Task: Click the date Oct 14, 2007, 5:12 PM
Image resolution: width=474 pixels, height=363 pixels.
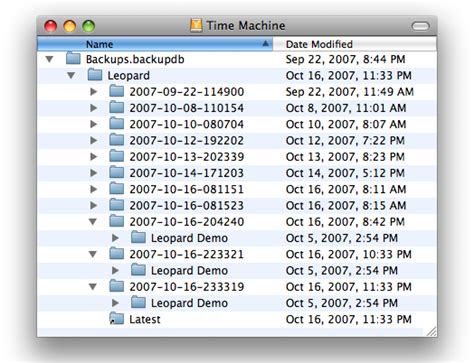Action: [345, 173]
